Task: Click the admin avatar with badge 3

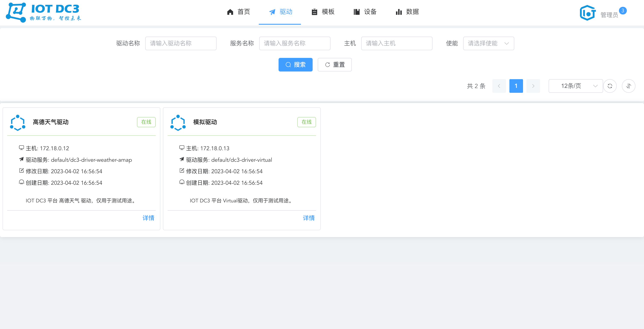Action: 587,13
